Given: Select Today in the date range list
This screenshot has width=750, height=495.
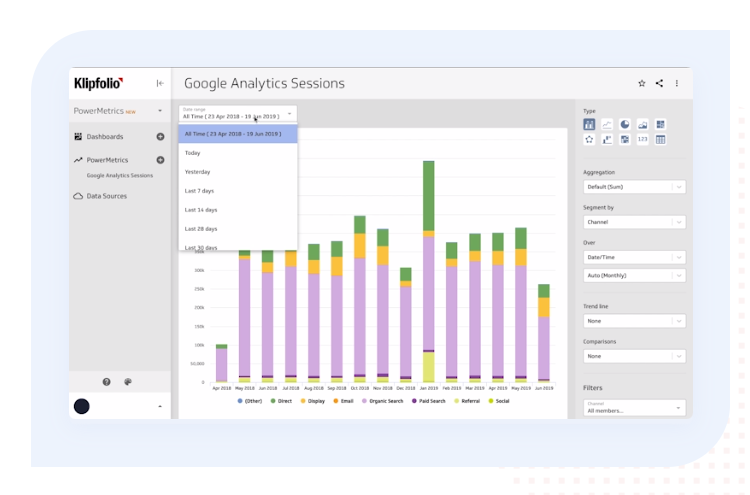Looking at the screenshot, I should (x=238, y=153).
